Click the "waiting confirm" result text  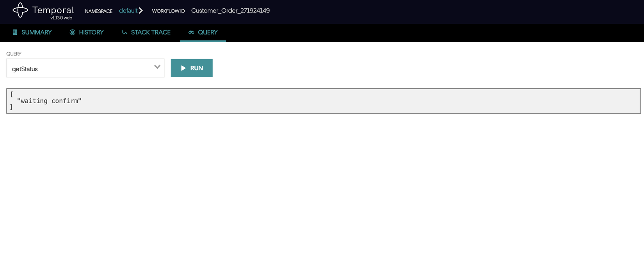point(49,101)
